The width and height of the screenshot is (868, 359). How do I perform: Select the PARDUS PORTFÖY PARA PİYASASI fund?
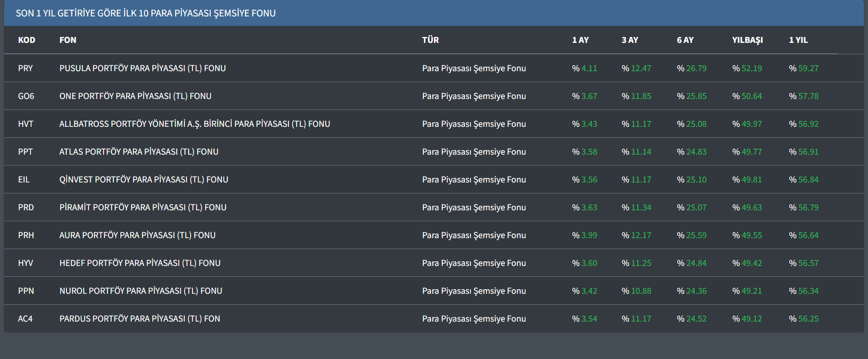[139, 319]
